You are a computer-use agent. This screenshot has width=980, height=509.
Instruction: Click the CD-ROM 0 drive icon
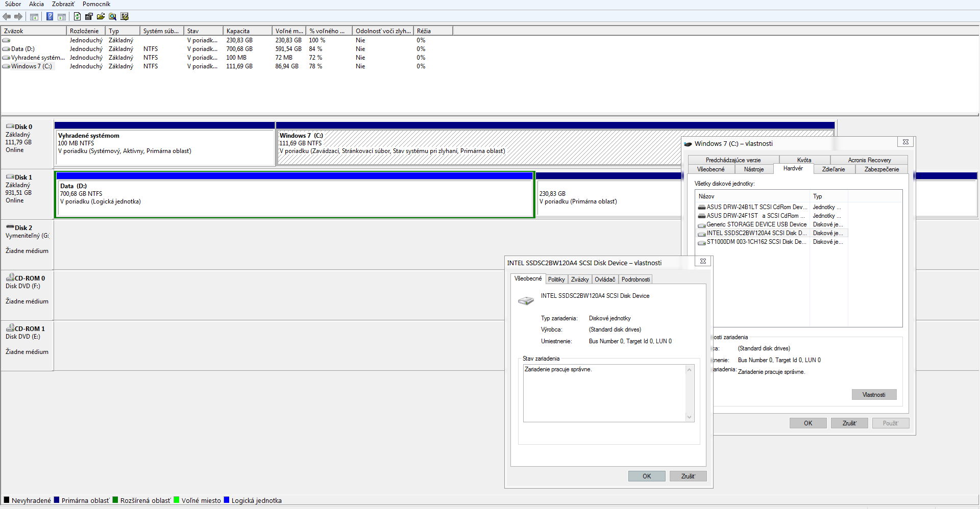coord(10,278)
